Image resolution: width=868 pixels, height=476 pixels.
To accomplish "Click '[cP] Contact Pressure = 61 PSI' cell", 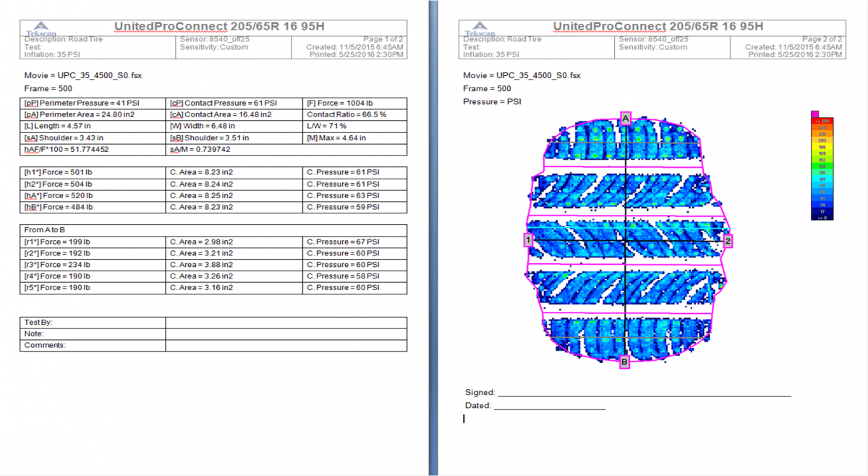I will coord(234,103).
